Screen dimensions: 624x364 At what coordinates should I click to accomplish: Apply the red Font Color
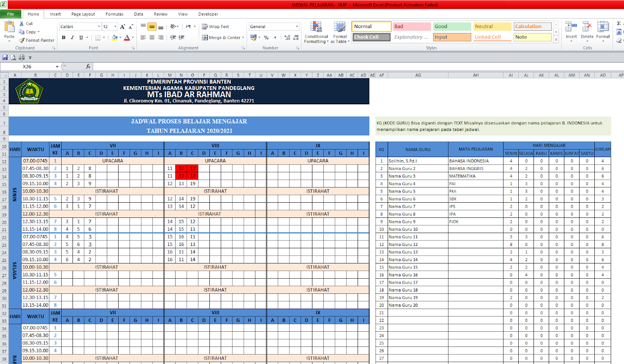point(127,37)
